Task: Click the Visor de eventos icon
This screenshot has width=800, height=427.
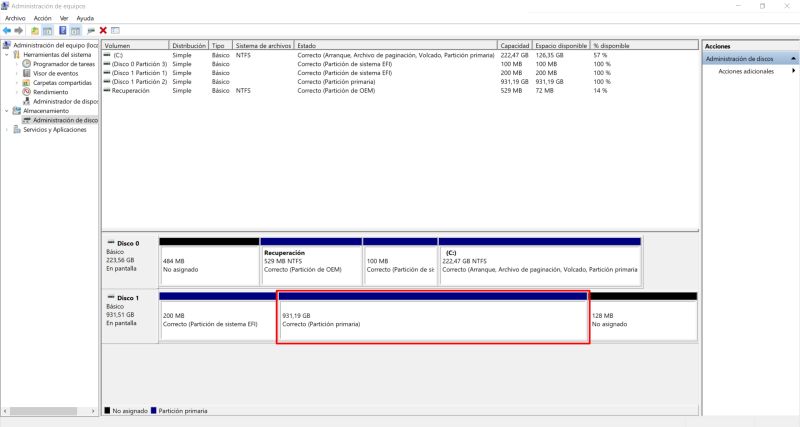Action: point(27,73)
